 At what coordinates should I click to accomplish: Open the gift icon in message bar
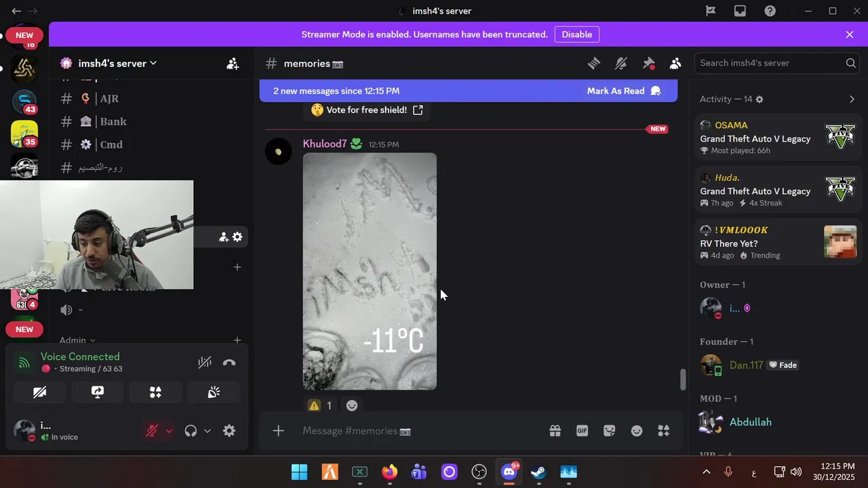[x=555, y=431]
